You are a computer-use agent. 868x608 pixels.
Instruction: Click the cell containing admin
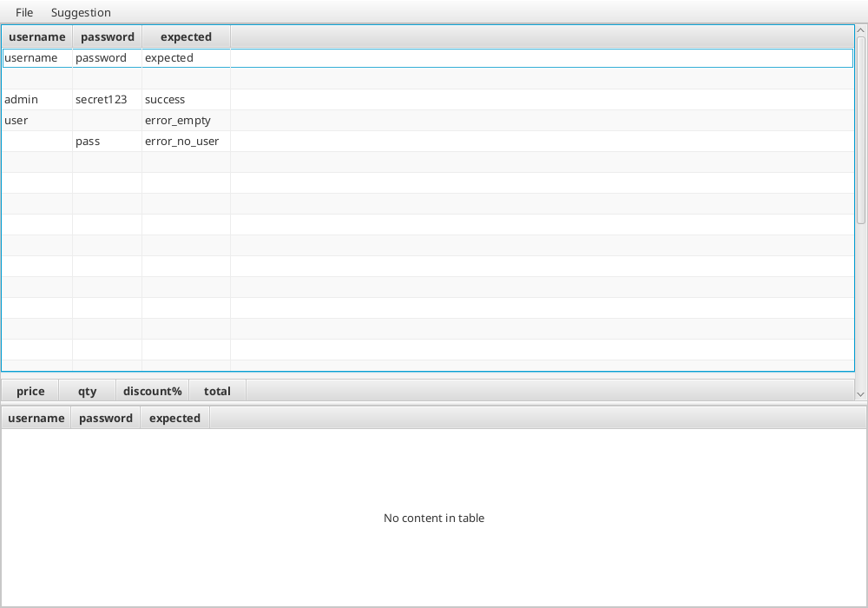coord(36,99)
